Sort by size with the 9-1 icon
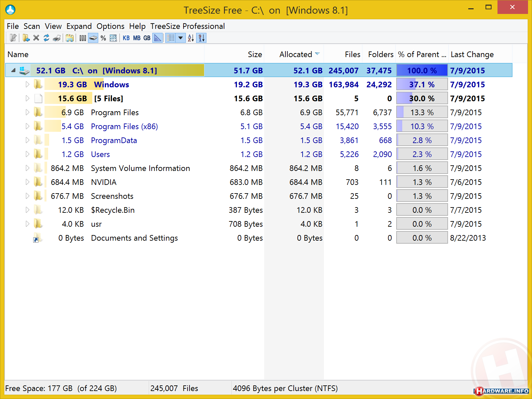Image resolution: width=532 pixels, height=399 pixels. click(x=201, y=38)
